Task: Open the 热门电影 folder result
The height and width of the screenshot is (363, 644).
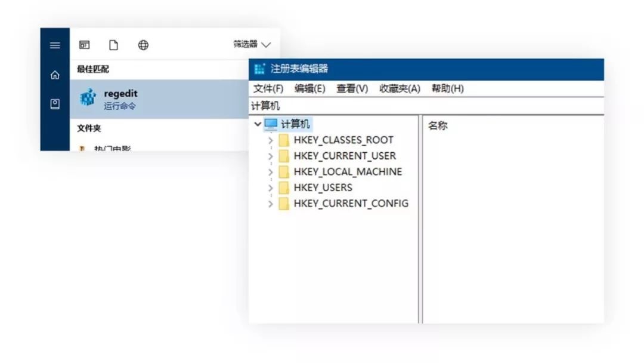Action: click(119, 148)
